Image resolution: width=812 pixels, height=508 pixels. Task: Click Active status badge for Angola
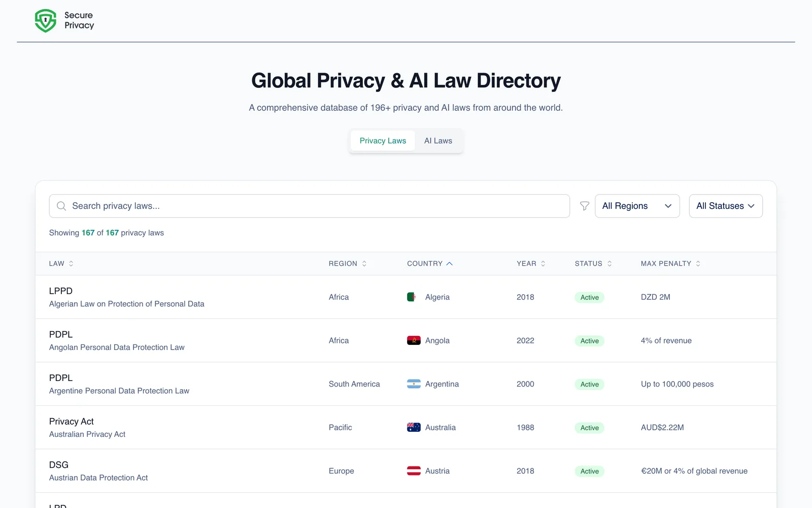point(589,341)
